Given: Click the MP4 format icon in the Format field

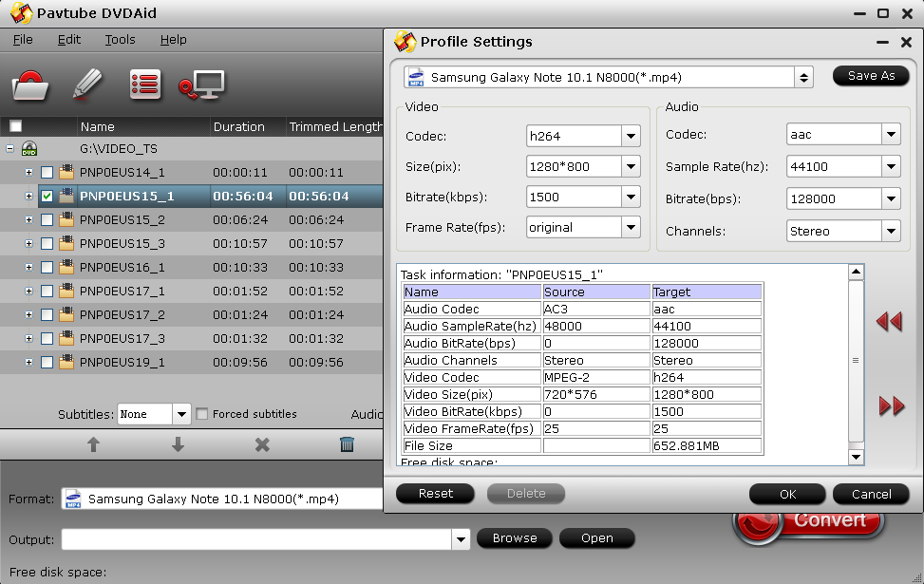Looking at the screenshot, I should pos(73,499).
